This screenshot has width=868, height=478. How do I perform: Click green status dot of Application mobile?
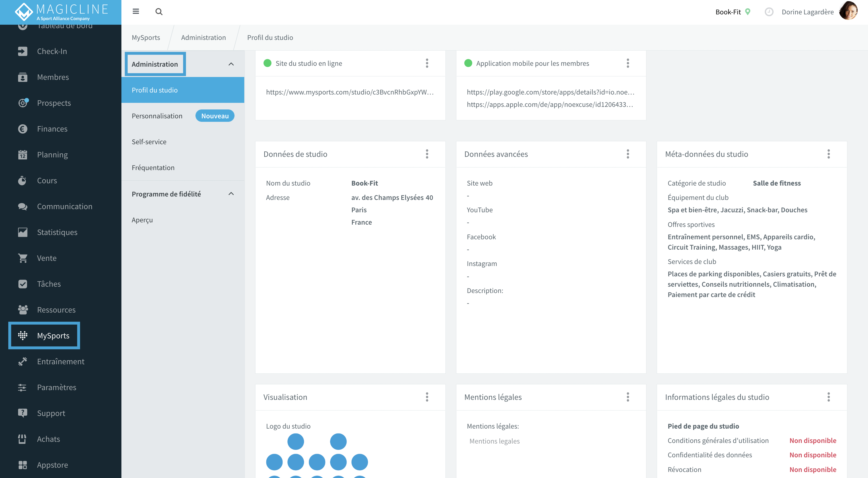pos(468,63)
